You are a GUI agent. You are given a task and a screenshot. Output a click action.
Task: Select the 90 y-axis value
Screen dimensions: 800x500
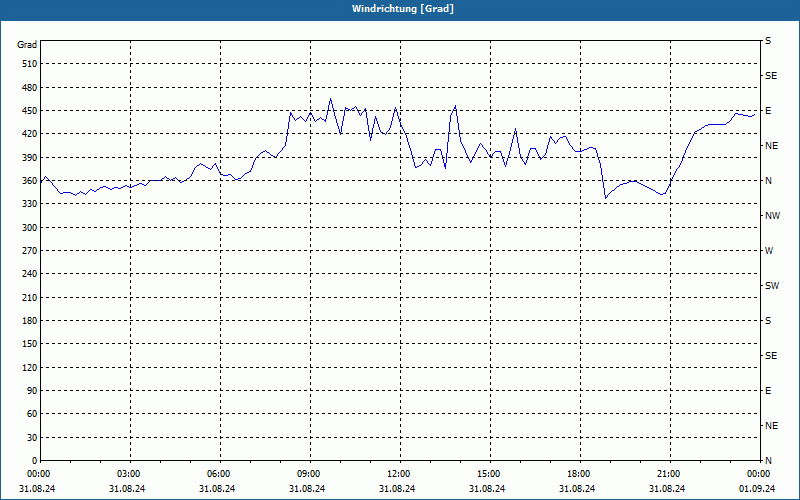[x=32, y=391]
